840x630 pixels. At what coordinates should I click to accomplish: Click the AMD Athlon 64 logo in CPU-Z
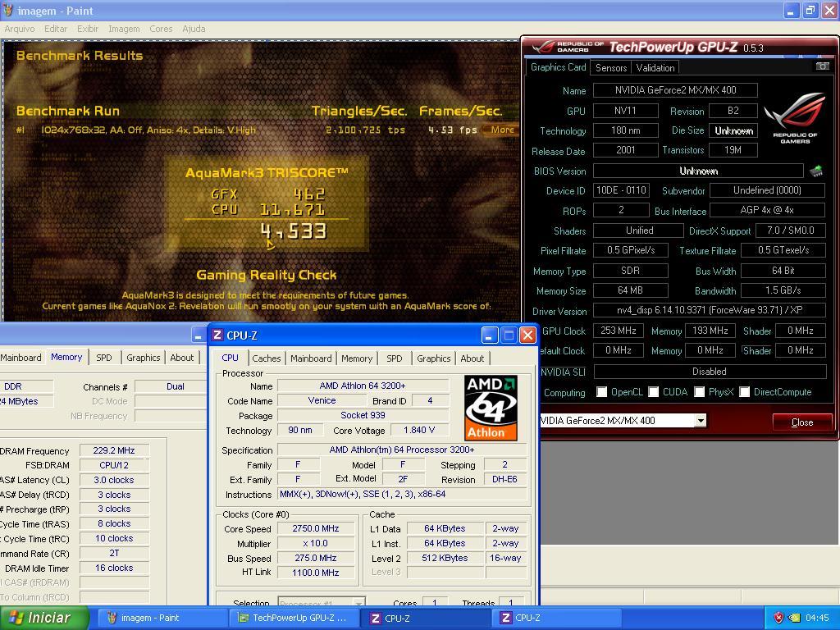(x=491, y=409)
